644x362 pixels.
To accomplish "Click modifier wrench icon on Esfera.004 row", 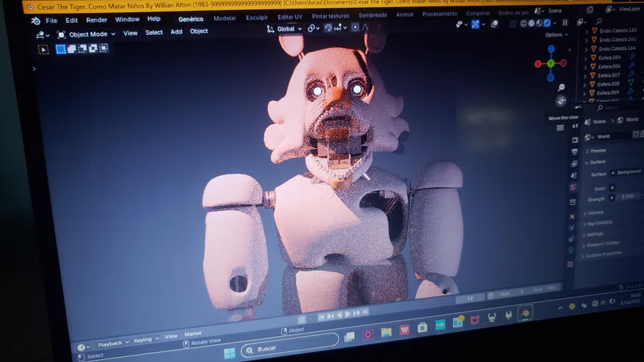I will (x=632, y=57).
